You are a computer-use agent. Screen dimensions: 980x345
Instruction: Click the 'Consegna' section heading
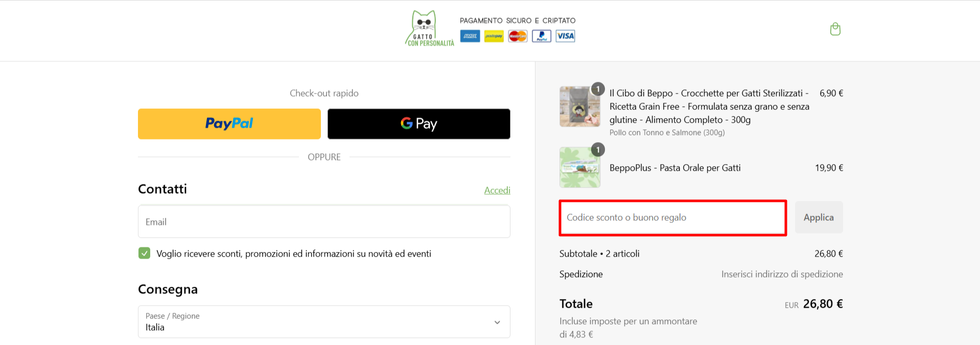pos(168,289)
